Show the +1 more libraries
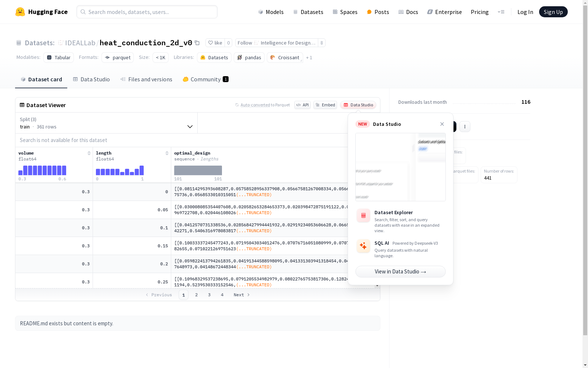The image size is (588, 368). coord(309,57)
